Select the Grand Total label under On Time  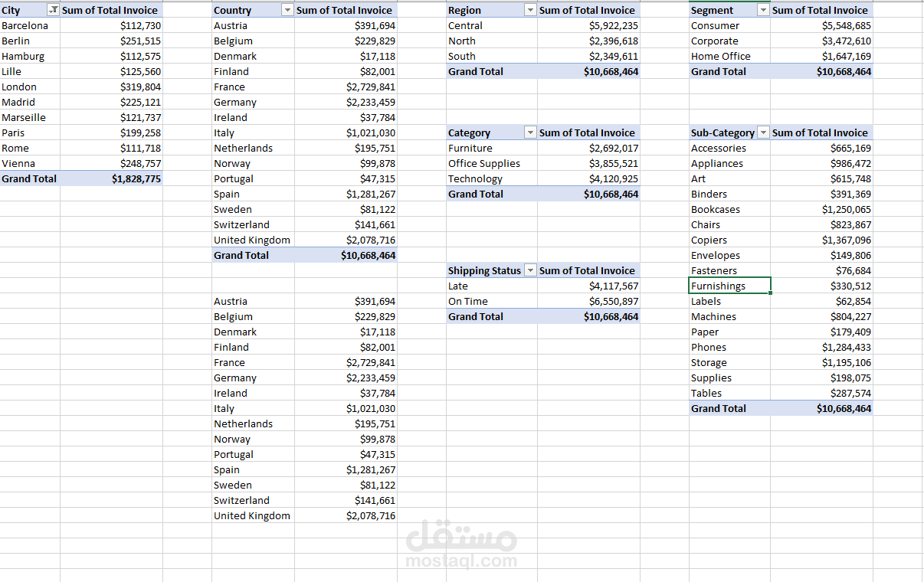[476, 316]
